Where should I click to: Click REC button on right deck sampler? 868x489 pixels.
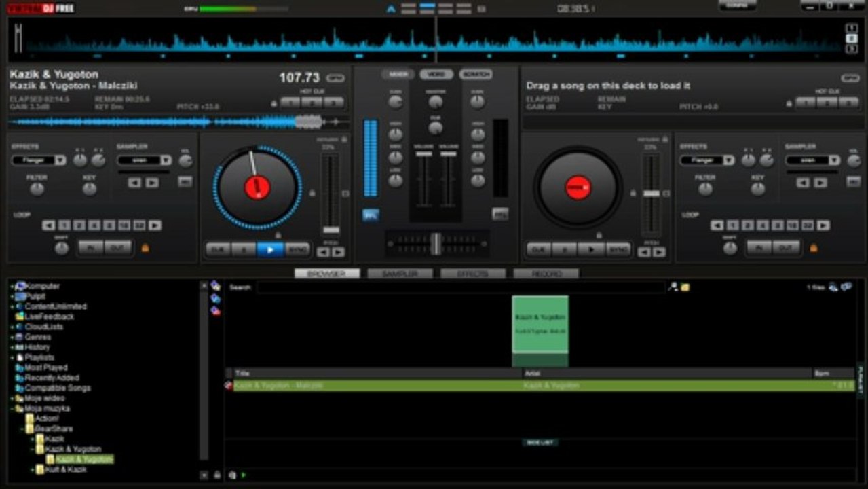[854, 181]
